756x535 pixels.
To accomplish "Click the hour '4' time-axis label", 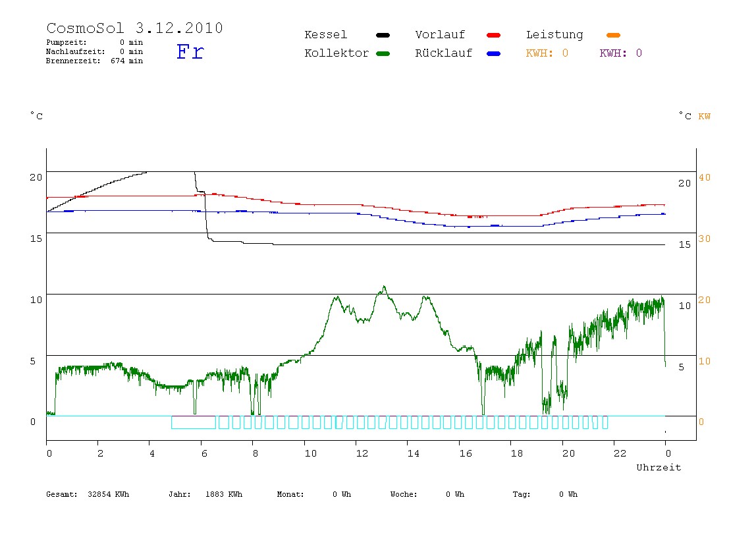I will (x=152, y=453).
